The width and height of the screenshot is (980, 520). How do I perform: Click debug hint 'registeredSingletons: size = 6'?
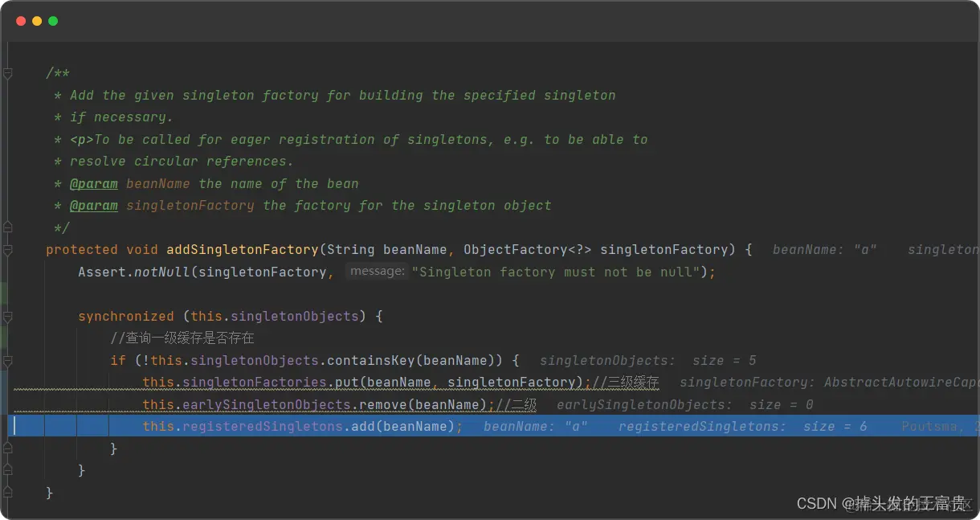click(743, 427)
